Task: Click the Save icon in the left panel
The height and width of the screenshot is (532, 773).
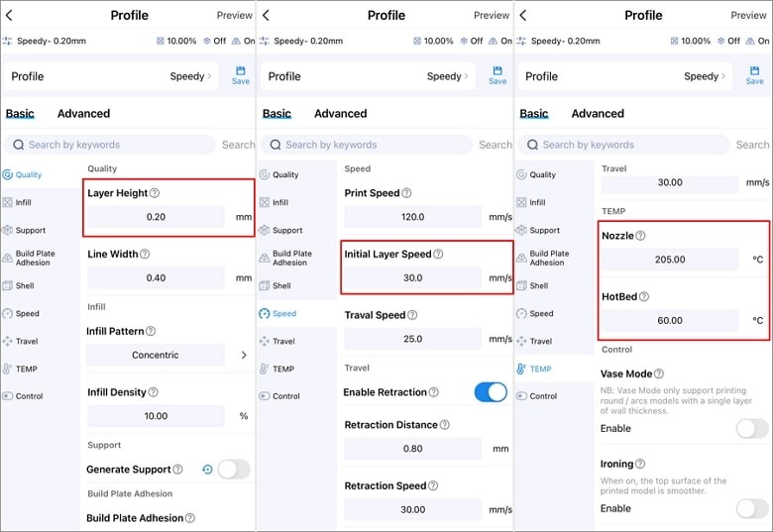Action: [240, 75]
